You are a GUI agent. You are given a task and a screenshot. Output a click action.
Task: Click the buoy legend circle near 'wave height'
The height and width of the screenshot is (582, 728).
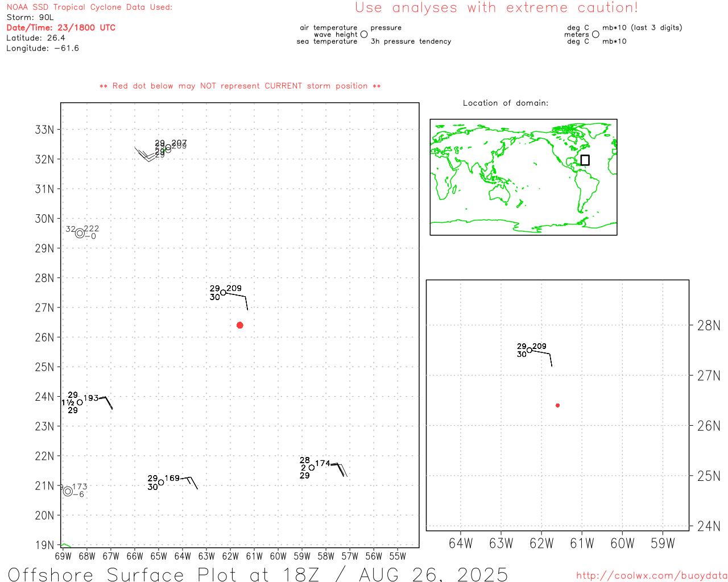(364, 35)
